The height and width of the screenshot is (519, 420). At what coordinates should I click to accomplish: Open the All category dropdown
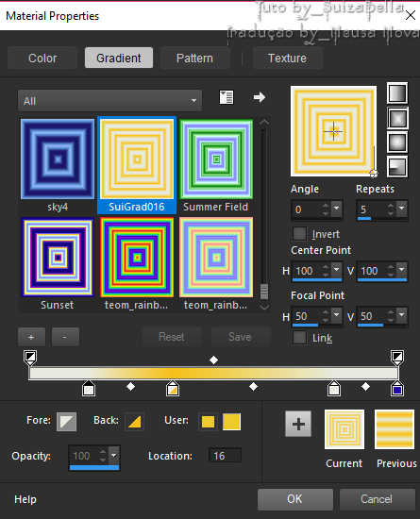point(109,101)
